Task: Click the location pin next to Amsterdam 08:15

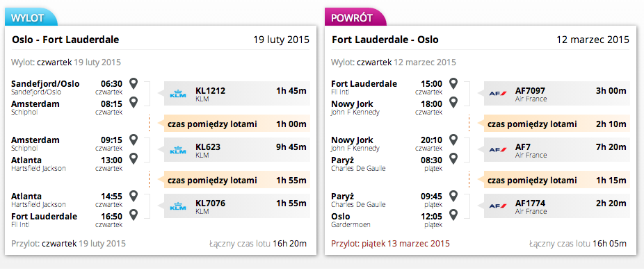Action: click(x=133, y=101)
